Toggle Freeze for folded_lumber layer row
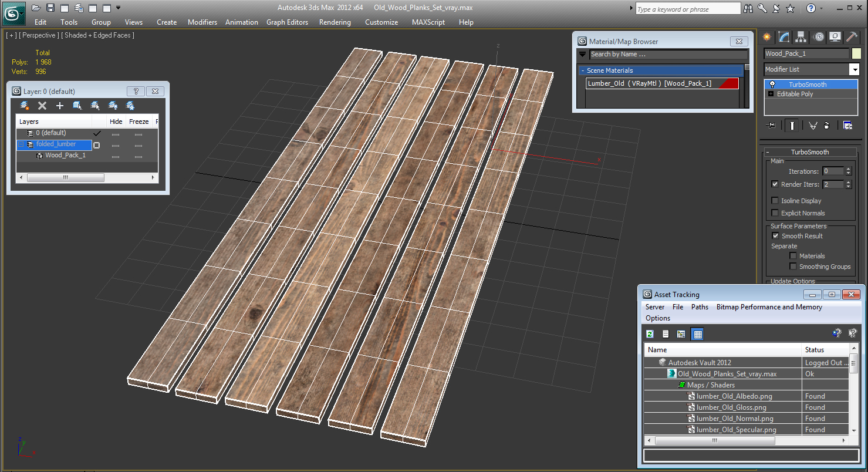Screen dimensions: 868x472 tap(139, 146)
